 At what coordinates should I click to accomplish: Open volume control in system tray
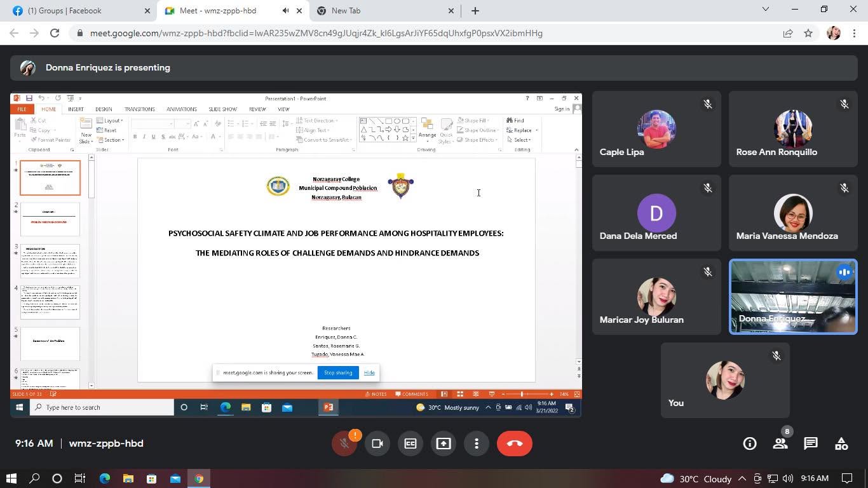[788, 478]
